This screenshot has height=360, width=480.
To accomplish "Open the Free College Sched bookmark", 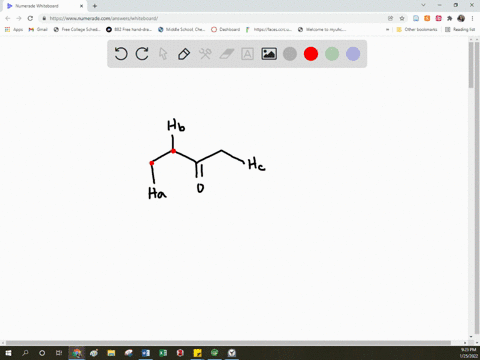I will [77, 29].
